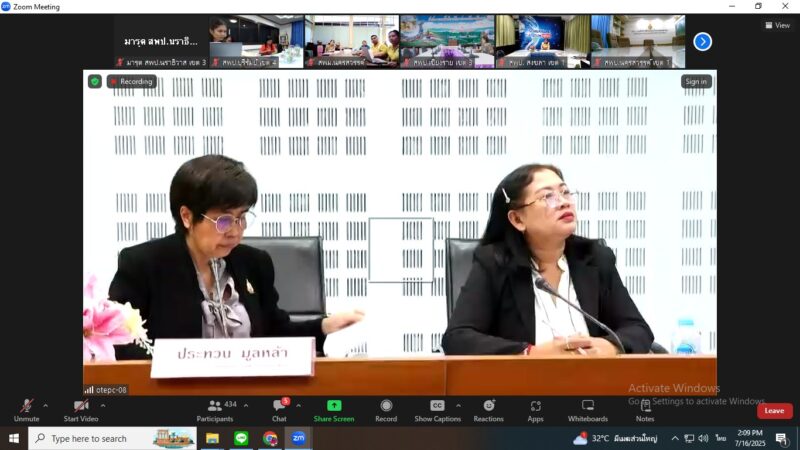Unmute the microphone
Screen dimensions: 800x450
click(x=26, y=409)
